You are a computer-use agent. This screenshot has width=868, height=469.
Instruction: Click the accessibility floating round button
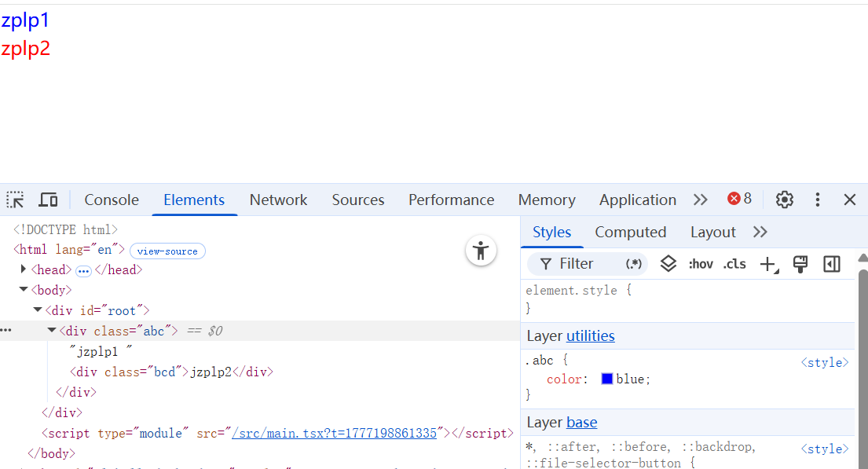(481, 251)
